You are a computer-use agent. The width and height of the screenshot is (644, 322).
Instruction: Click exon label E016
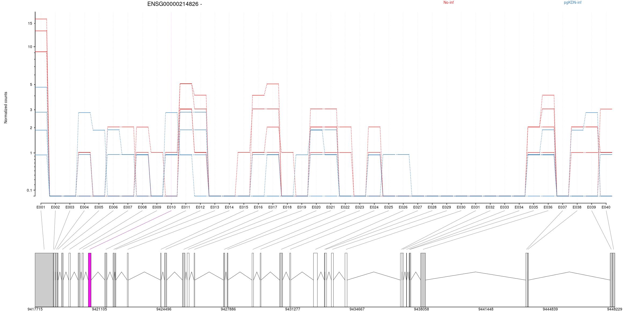(258, 207)
